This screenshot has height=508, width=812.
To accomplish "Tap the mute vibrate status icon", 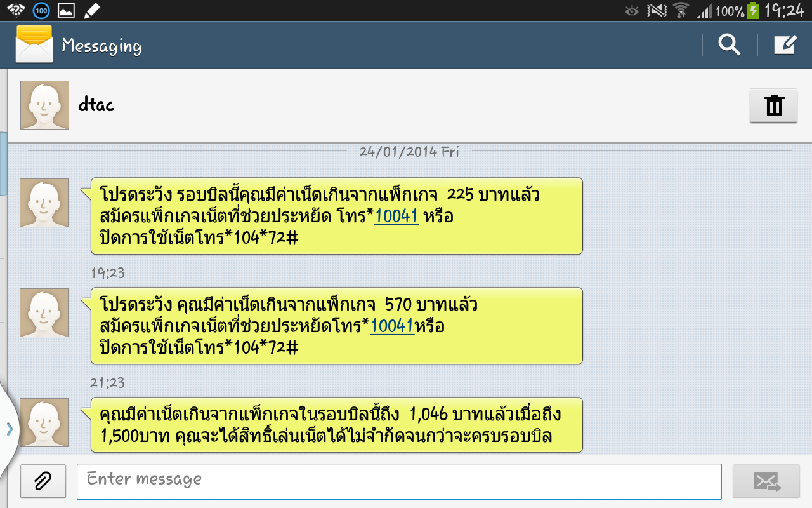I will coord(657,11).
